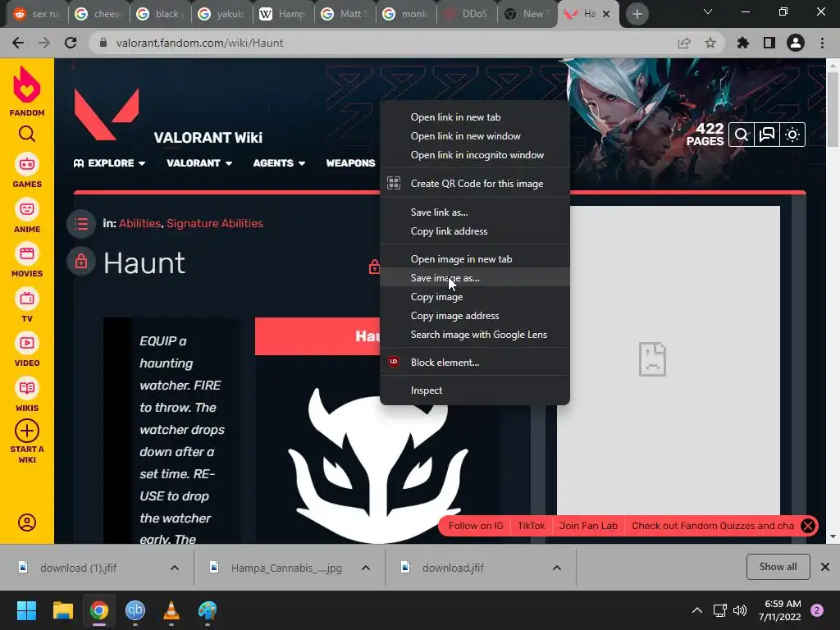Viewport: 840px width, 630px height.
Task: Open the Chrome extensions puzzle icon
Action: click(742, 43)
